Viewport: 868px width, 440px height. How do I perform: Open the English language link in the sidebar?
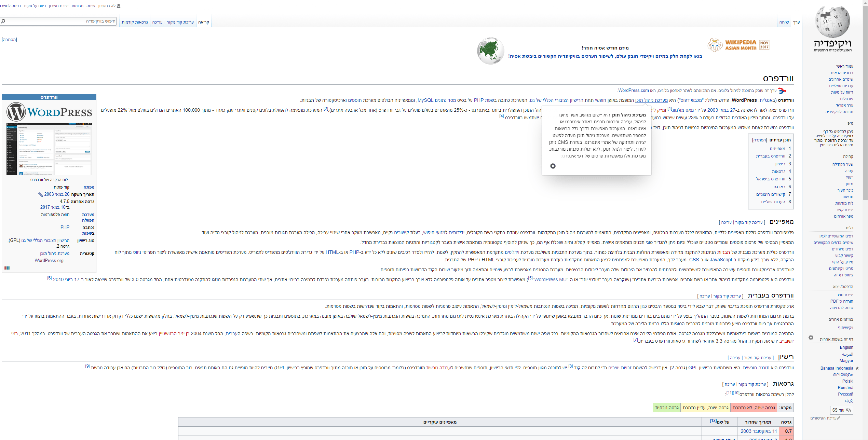point(846,347)
